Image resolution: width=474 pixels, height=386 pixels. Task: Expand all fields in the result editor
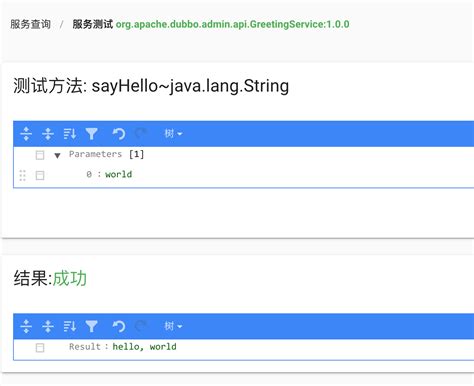26,326
